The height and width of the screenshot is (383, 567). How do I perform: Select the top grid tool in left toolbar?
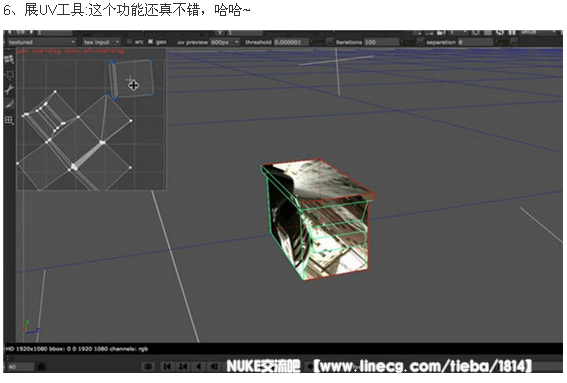[9, 59]
